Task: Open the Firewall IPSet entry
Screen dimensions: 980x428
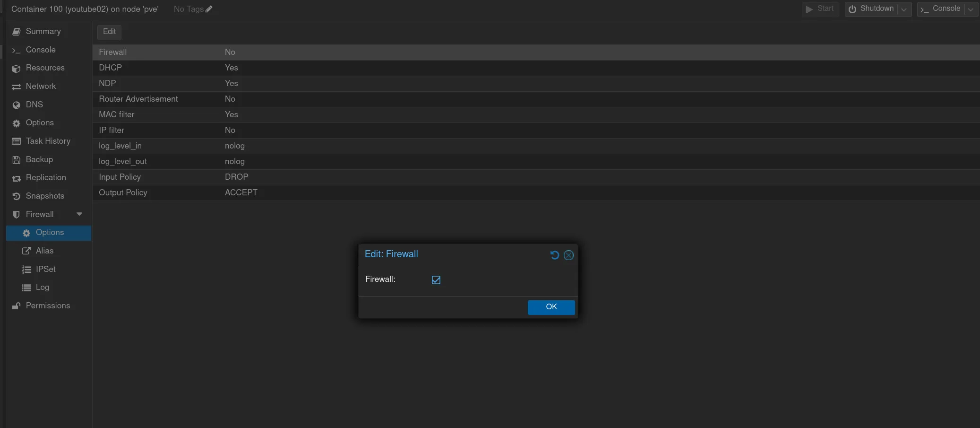Action: click(x=45, y=269)
